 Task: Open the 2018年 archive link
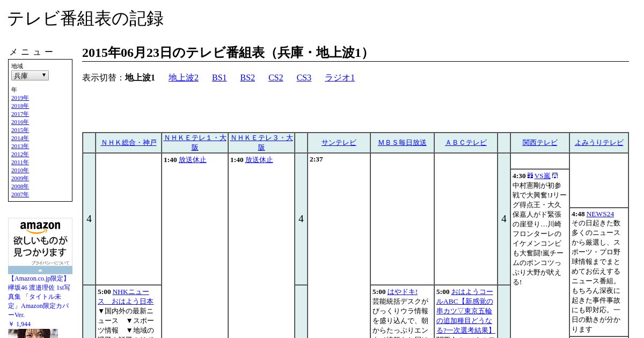[20, 106]
